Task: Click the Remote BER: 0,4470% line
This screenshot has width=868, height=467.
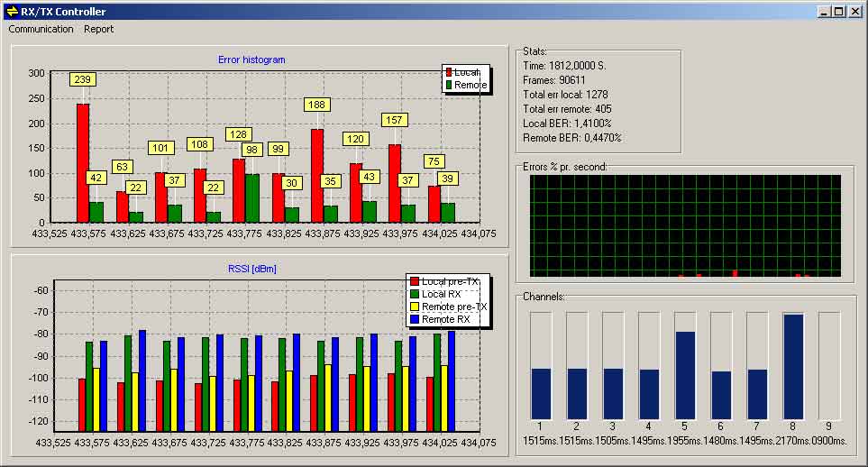Action: [x=571, y=138]
